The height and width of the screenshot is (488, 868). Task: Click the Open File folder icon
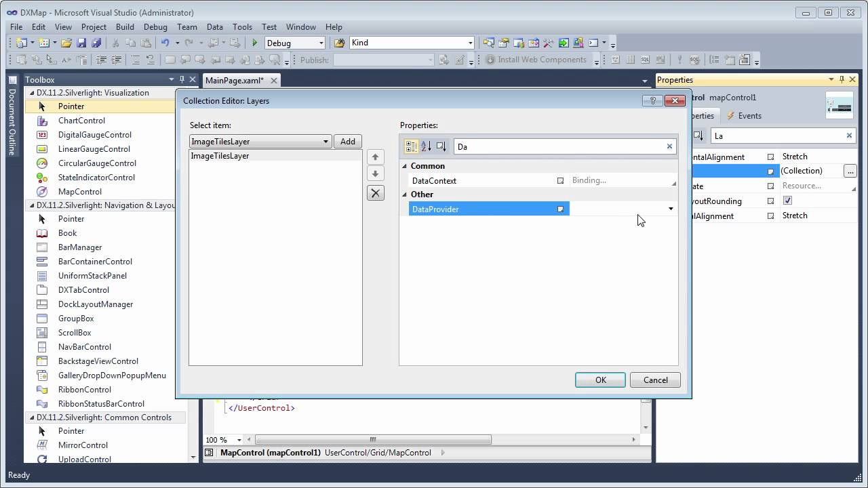[66, 43]
